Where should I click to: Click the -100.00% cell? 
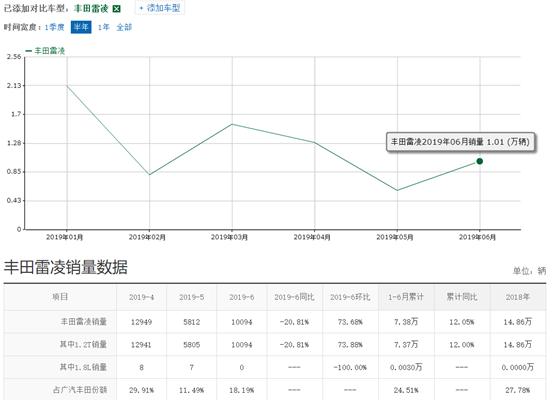coord(350,367)
